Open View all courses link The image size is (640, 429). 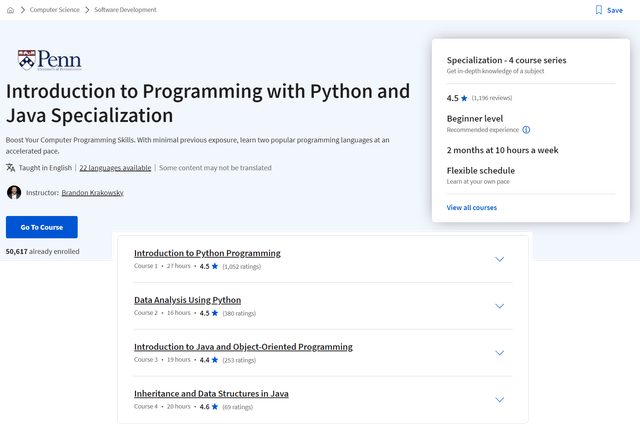click(471, 208)
